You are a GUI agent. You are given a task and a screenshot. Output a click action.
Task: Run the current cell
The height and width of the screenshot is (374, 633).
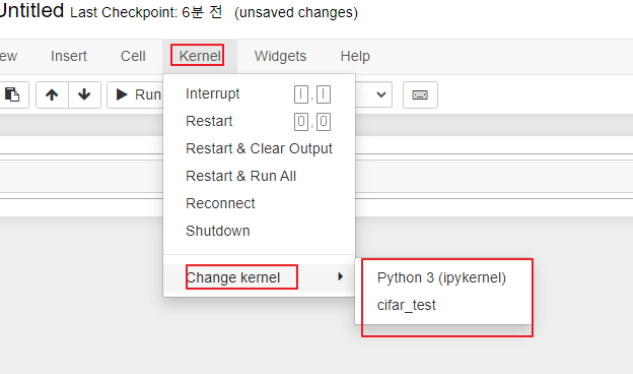click(x=135, y=95)
